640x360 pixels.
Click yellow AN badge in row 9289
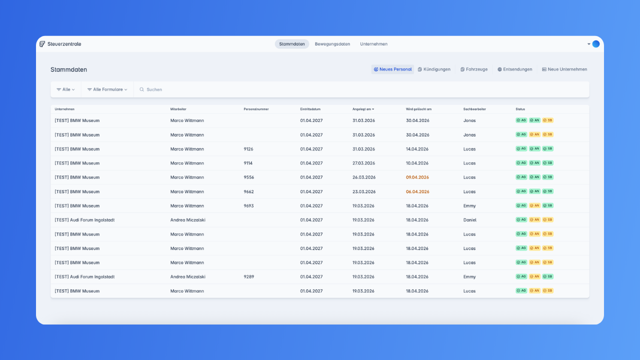pyautogui.click(x=534, y=276)
